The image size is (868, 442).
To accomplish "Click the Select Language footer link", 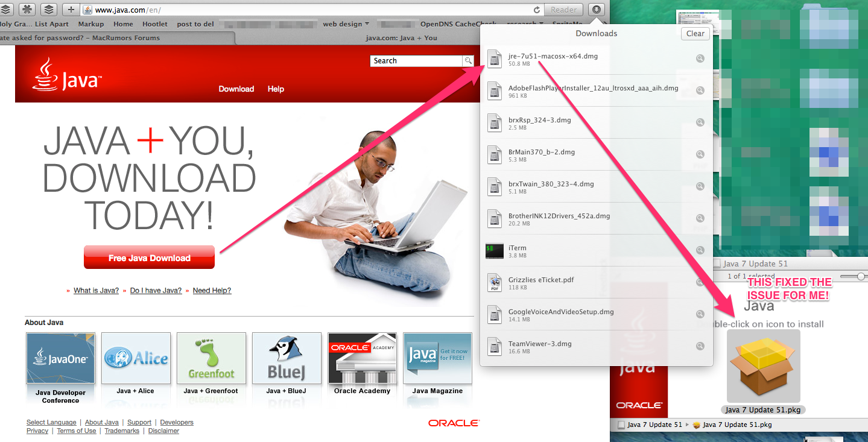I will pyautogui.click(x=51, y=422).
